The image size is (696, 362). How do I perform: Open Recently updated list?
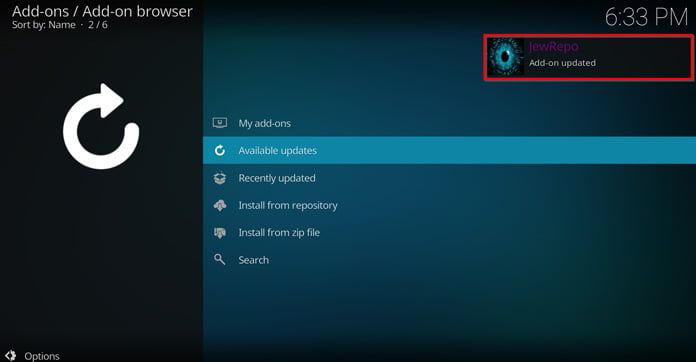click(449, 178)
